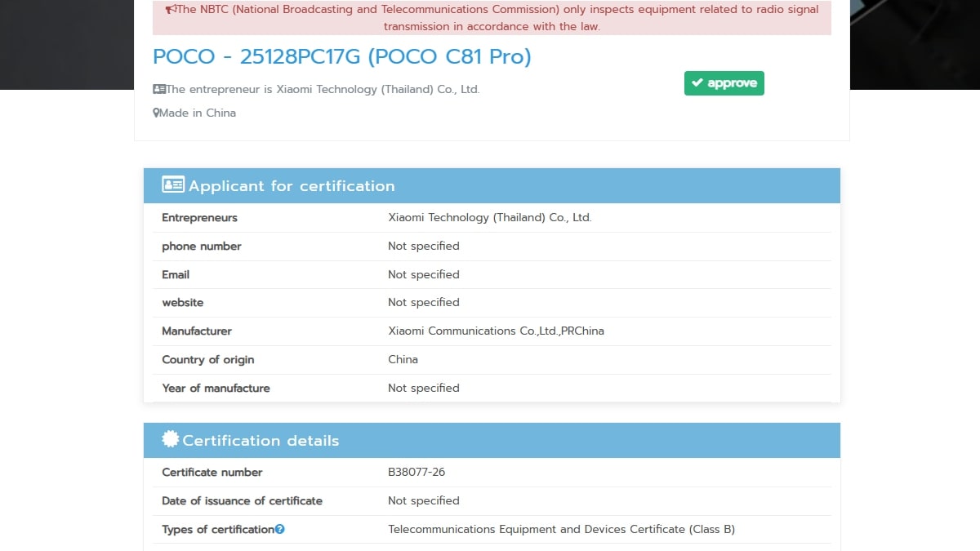
Task: Click the Year of manufacture row label
Action: [x=216, y=388]
